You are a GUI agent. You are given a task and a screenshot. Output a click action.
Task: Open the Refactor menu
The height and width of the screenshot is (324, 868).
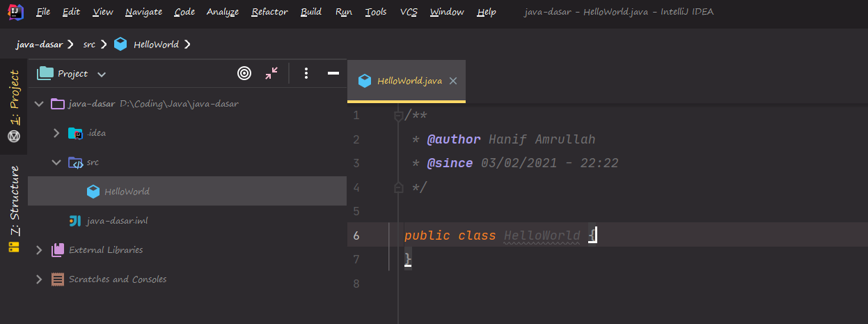tap(270, 12)
